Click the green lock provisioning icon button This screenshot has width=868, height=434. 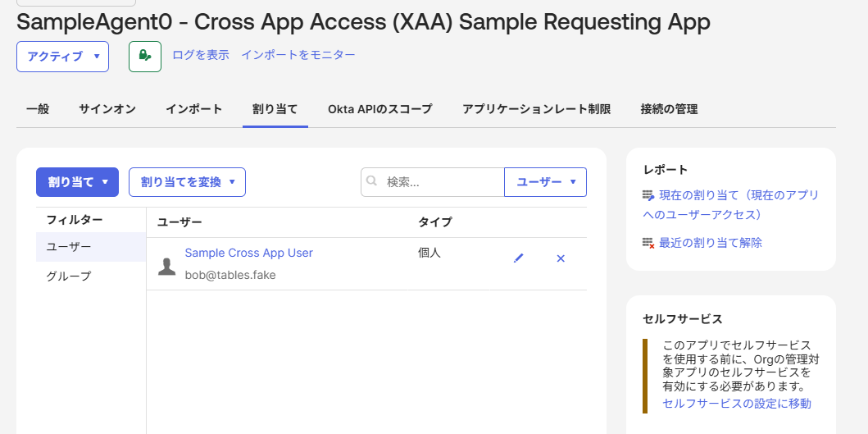point(145,56)
